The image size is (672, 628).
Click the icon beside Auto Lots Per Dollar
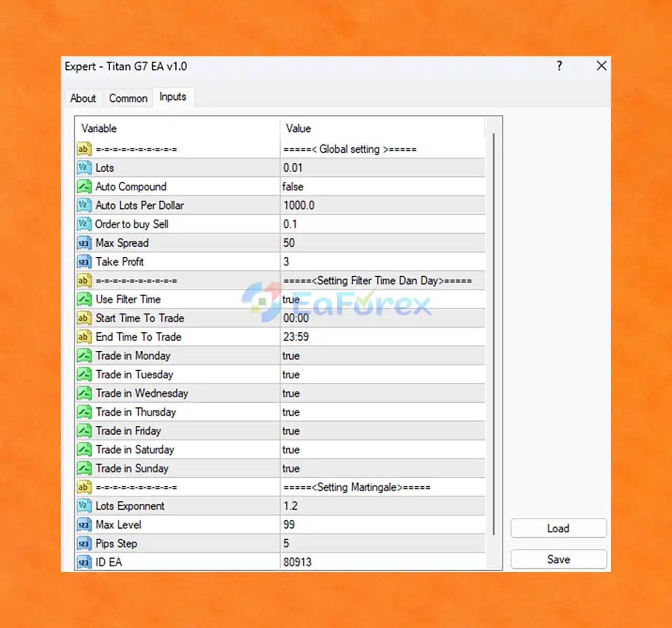pyautogui.click(x=84, y=205)
